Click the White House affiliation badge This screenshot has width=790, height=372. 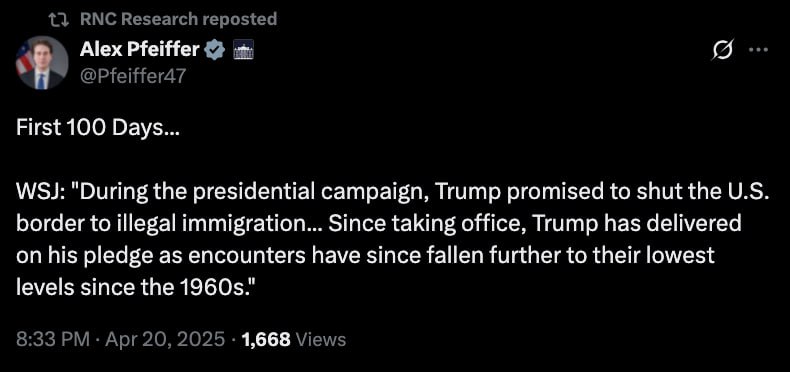tap(243, 50)
